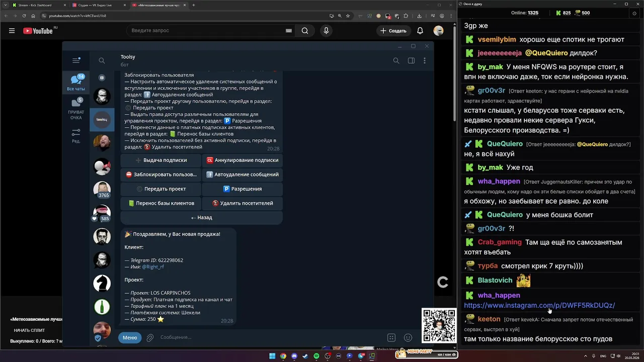
Task: Open the YouTube notifications bell
Action: pyautogui.click(x=420, y=31)
